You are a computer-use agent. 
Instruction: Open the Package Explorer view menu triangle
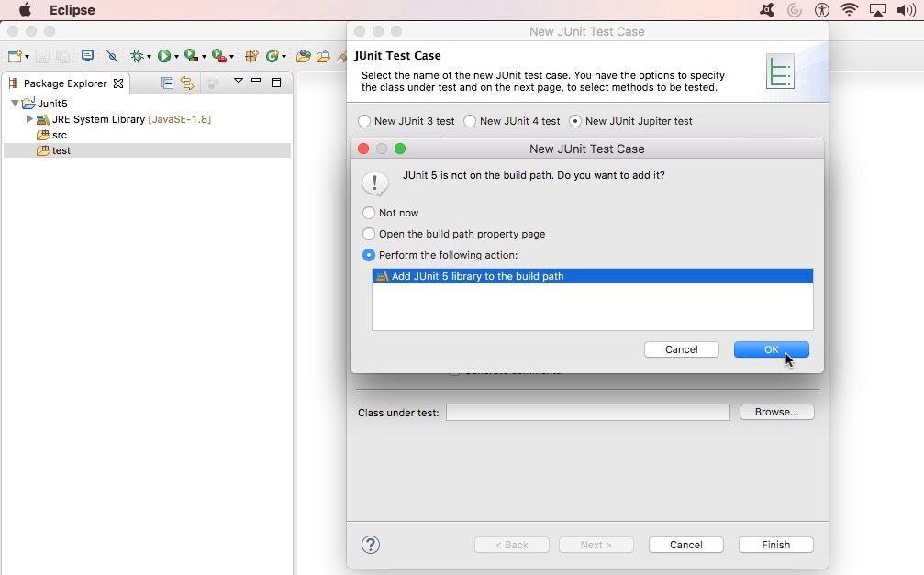coord(238,81)
